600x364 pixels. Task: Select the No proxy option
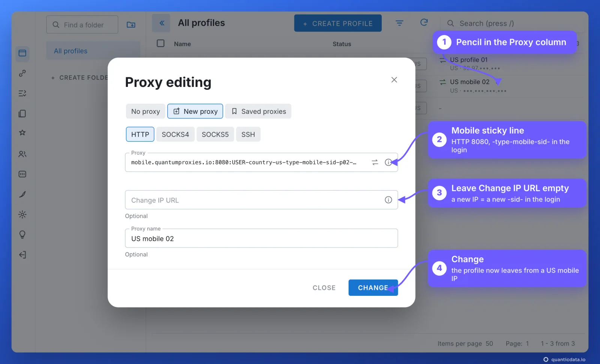point(145,111)
